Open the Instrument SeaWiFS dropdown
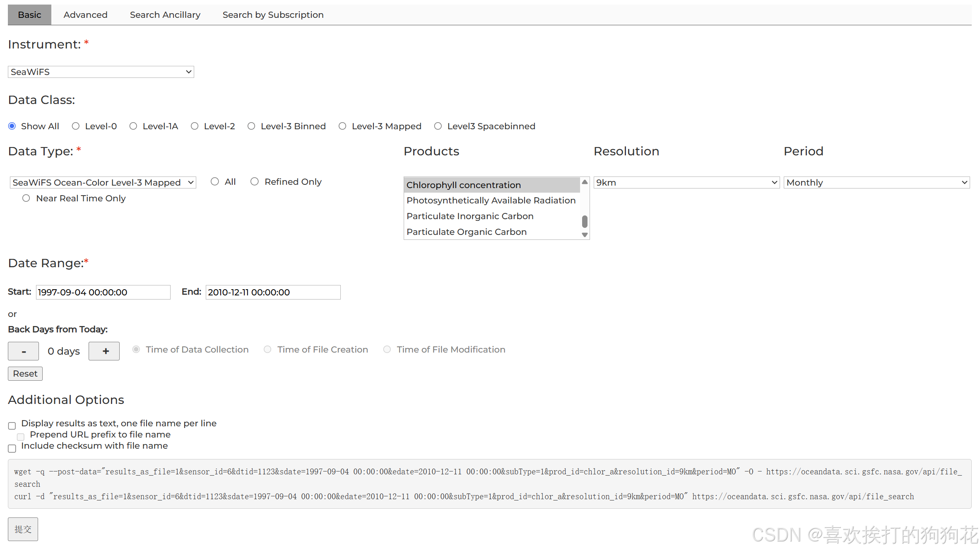 (x=101, y=72)
